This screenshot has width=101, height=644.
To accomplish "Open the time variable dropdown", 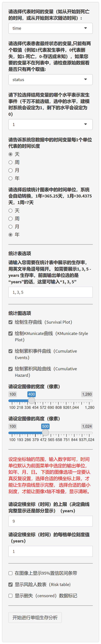I will tap(51, 28).
